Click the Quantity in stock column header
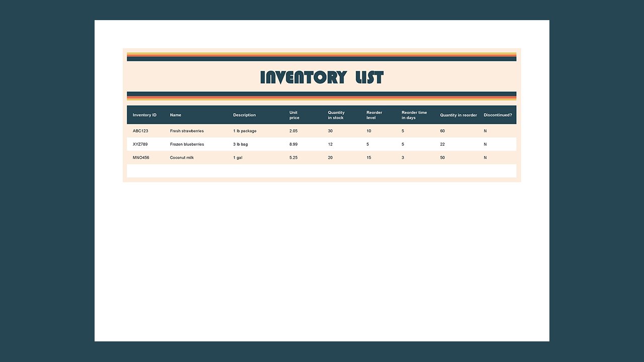This screenshot has height=362, width=644. [x=336, y=115]
